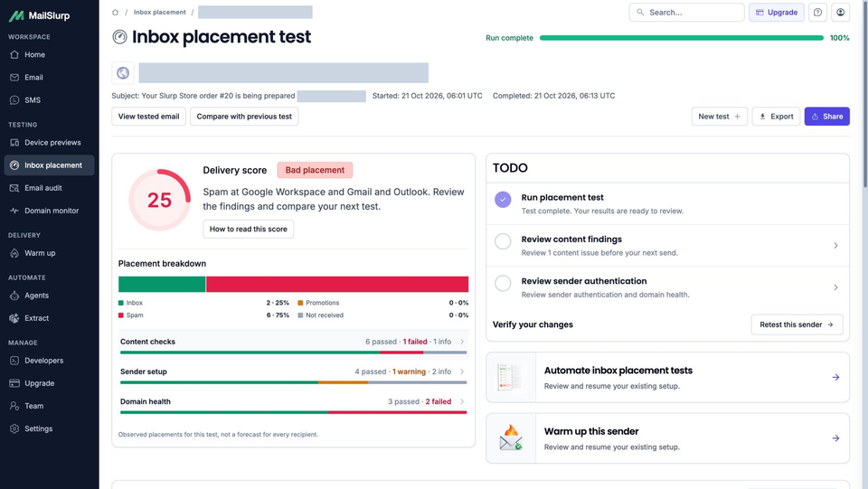Click the Not received legend entry
This screenshot has width=868, height=489.
pyautogui.click(x=320, y=315)
